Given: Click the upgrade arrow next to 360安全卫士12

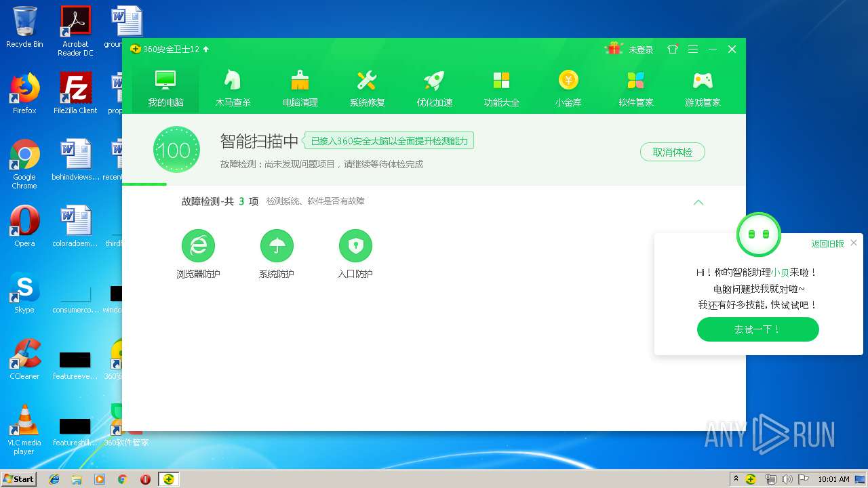Looking at the screenshot, I should (206, 49).
